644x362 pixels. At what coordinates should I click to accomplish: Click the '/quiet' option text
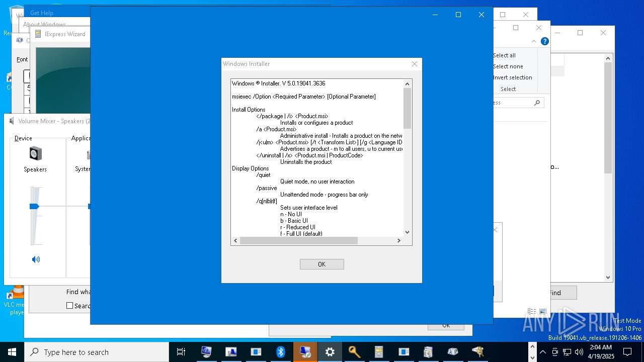point(264,175)
